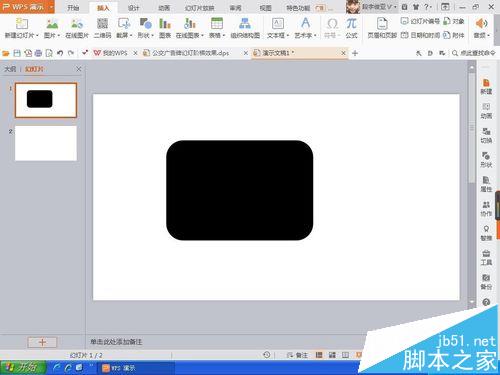Viewport: 500px width, 375px height.
Task: Open the Windows Start (开始) button
Action: 23,368
